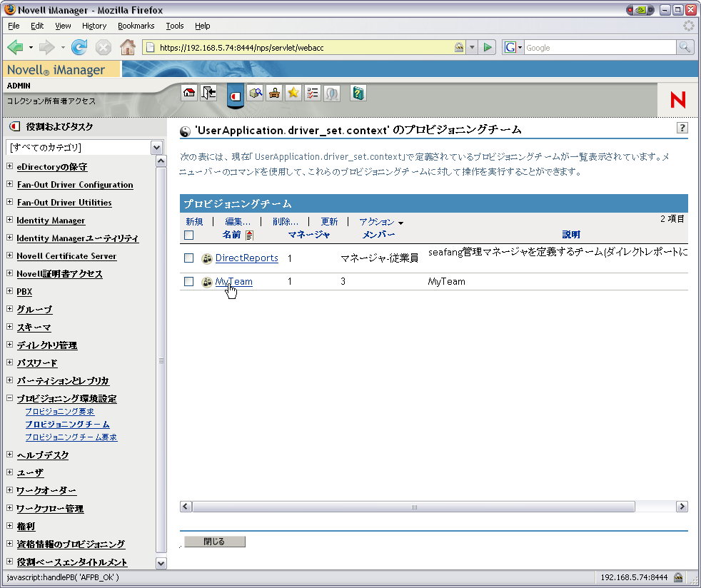The height and width of the screenshot is (588, 701).
Task: Open the Edit menu
Action: [37, 26]
